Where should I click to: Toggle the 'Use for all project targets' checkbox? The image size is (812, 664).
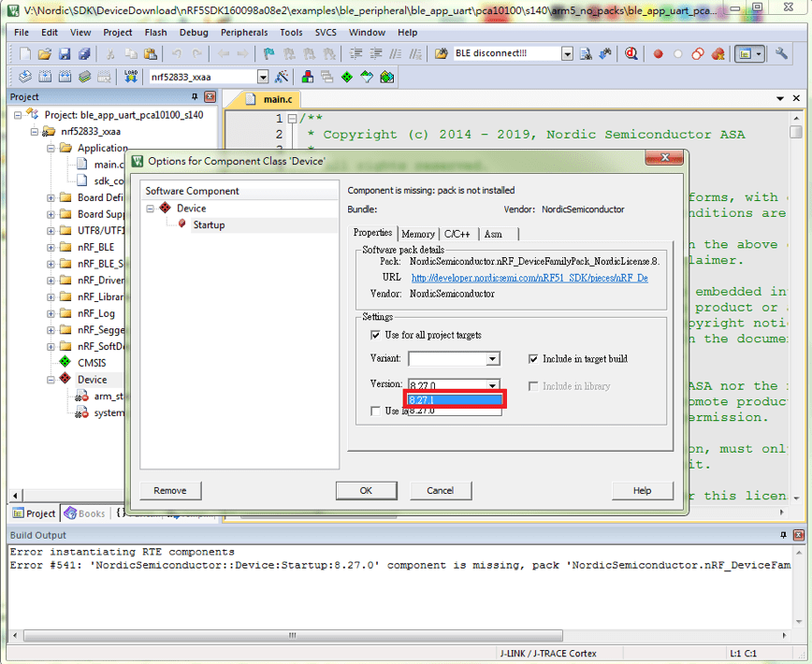pyautogui.click(x=375, y=336)
